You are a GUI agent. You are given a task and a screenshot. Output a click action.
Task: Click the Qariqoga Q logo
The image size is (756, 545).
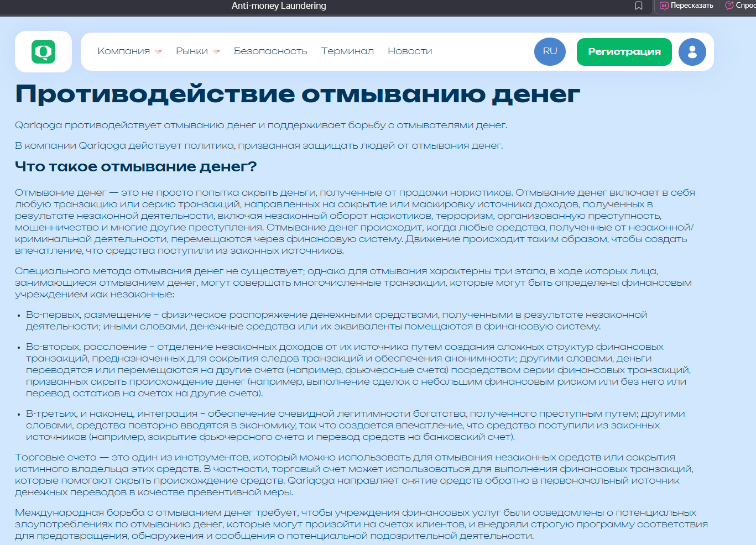pyautogui.click(x=43, y=51)
